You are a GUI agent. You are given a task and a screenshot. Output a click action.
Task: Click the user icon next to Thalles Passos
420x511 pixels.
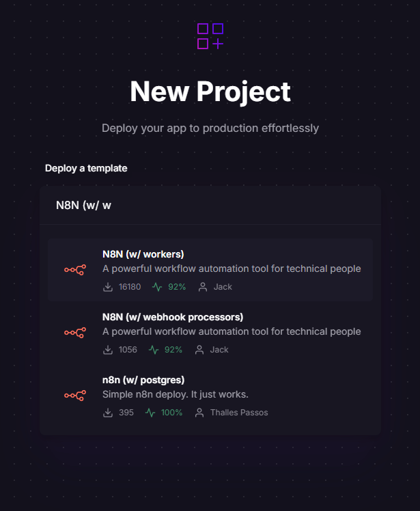[199, 413]
